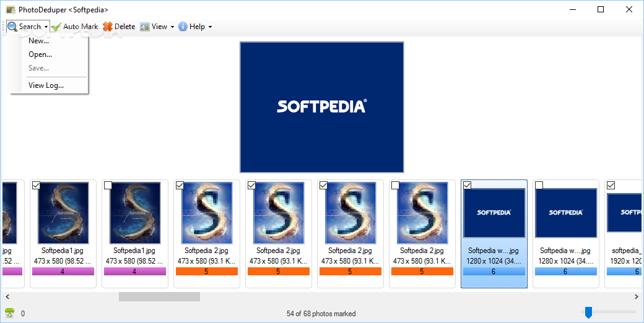This screenshot has height=323, width=644.
Task: Uncheck the highlighted Softpedia w...jpg checkbox
Action: (467, 186)
